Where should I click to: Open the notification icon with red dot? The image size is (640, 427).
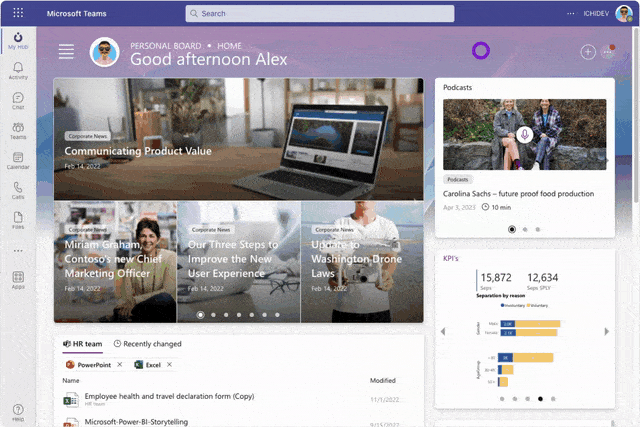point(608,52)
